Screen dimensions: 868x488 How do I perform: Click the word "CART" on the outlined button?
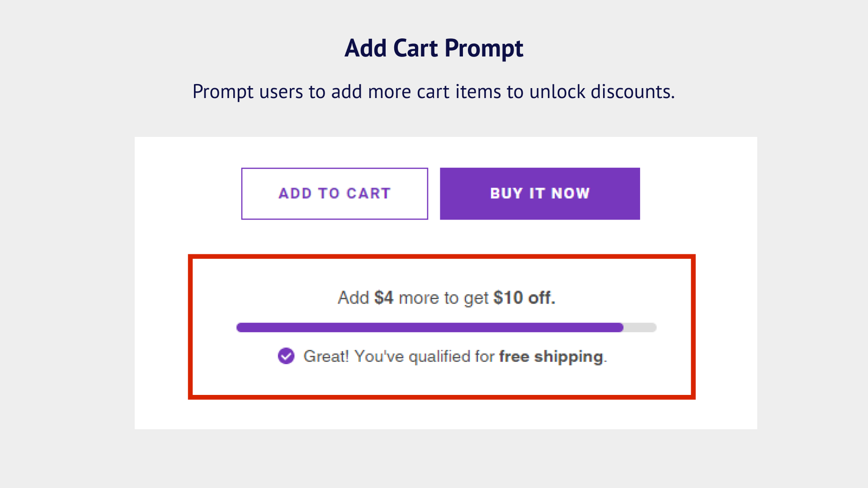pos(368,193)
